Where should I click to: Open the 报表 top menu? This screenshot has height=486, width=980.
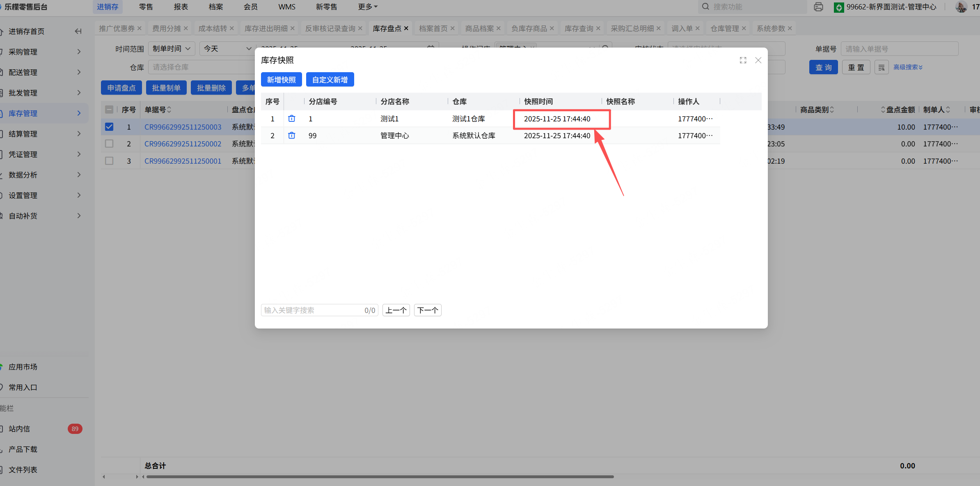click(x=181, y=7)
